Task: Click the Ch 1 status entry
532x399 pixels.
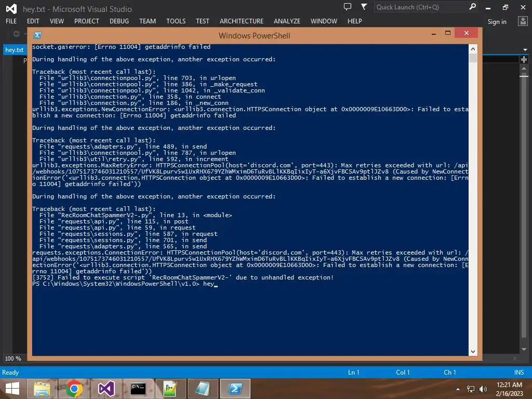Action: tap(450, 372)
